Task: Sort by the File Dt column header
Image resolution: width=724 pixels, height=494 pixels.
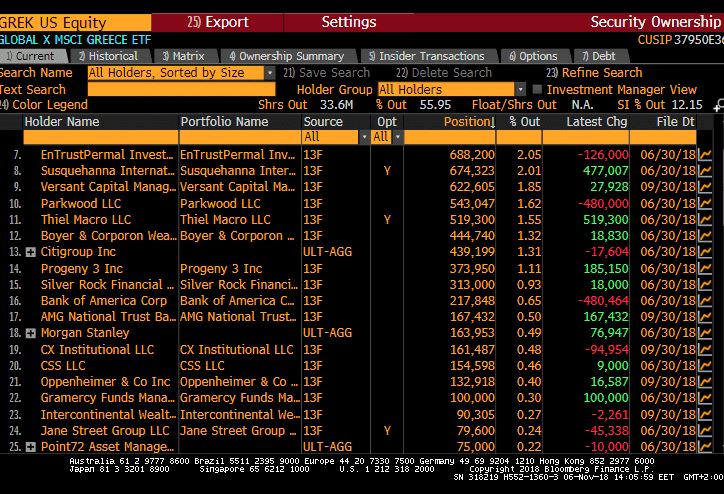Action: coord(676,122)
